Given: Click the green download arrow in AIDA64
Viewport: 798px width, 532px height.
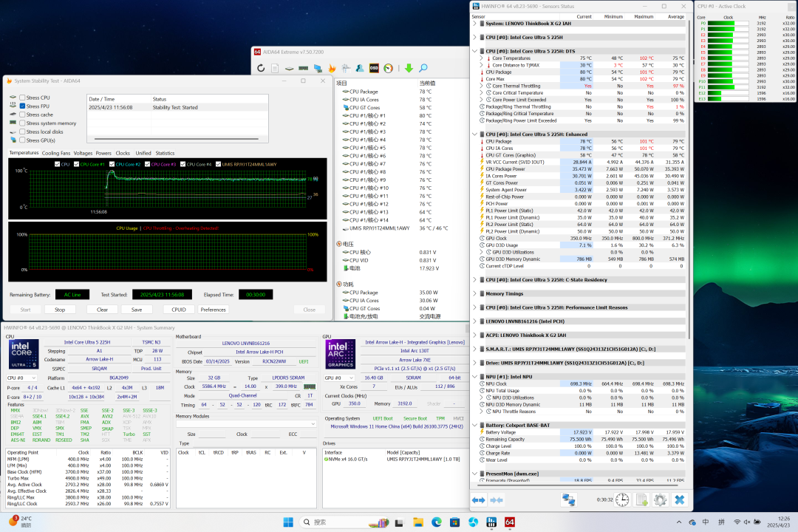Looking at the screenshot, I should (x=409, y=68).
